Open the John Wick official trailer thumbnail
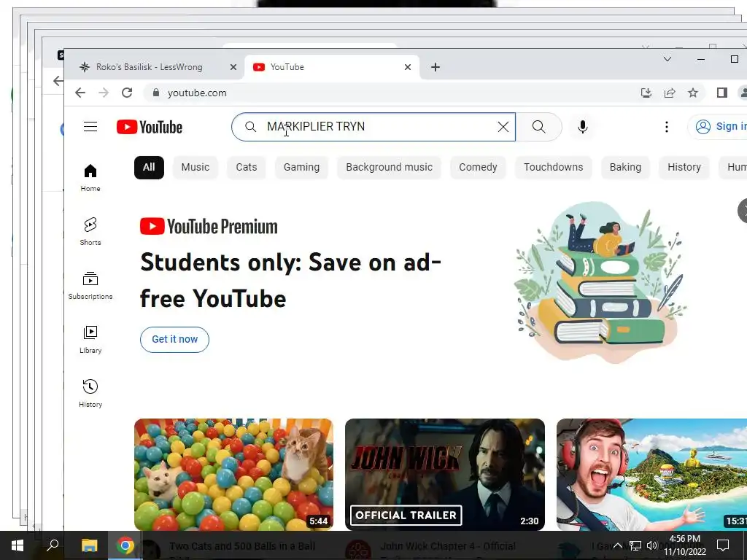This screenshot has width=747, height=560. click(x=444, y=474)
